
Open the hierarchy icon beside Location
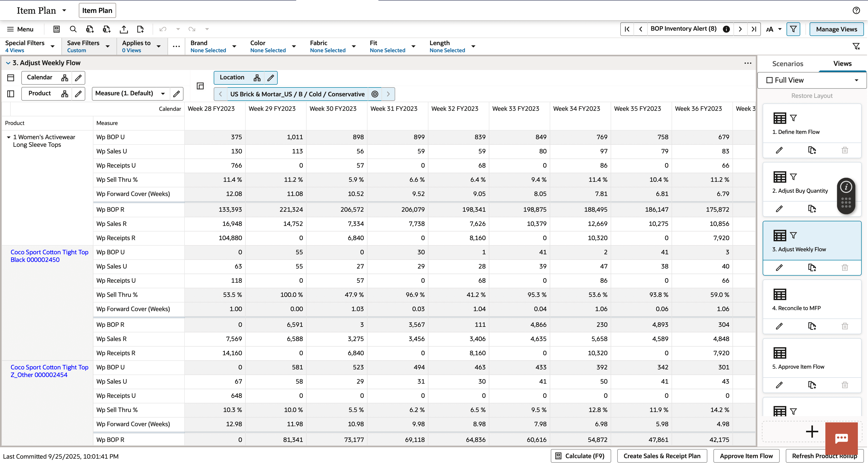(257, 78)
